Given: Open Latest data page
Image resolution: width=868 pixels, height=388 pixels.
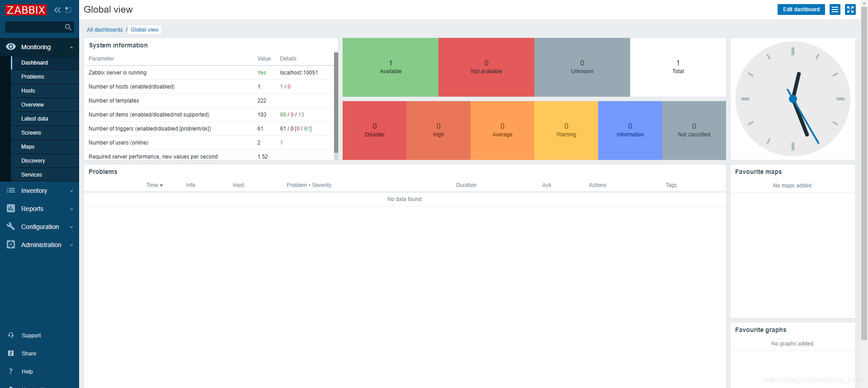Looking at the screenshot, I should click(45, 119).
